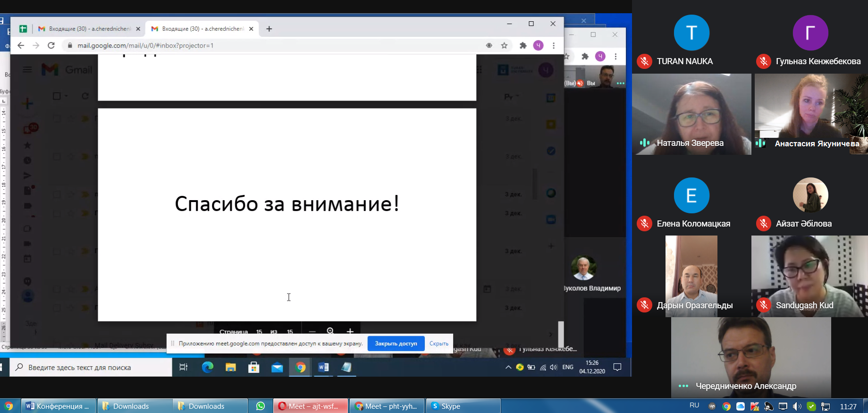Open the extensions puzzle icon

(x=523, y=45)
